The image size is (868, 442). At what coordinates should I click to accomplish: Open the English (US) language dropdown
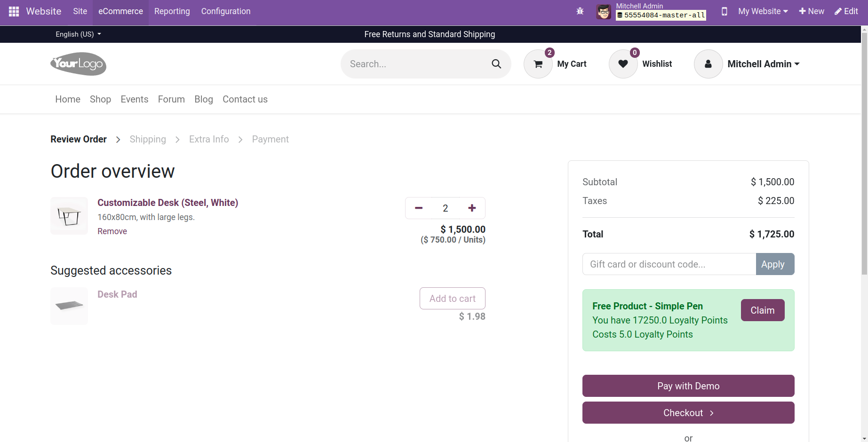78,34
